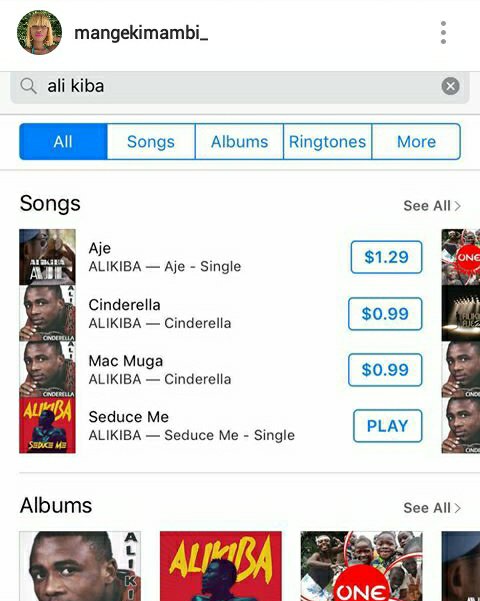
Task: Open the ONE album cover
Action: [x=362, y=566]
